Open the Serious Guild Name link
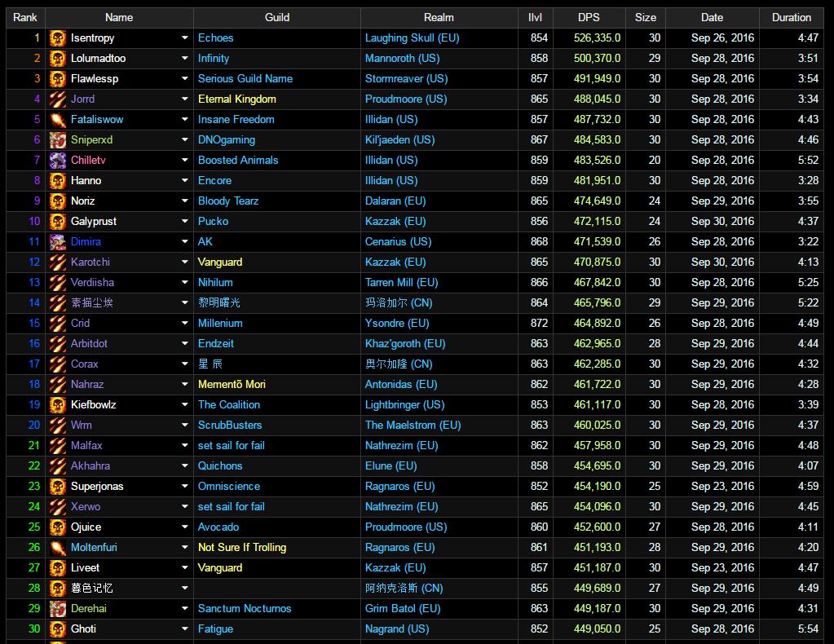The height and width of the screenshot is (644, 834). point(245,79)
